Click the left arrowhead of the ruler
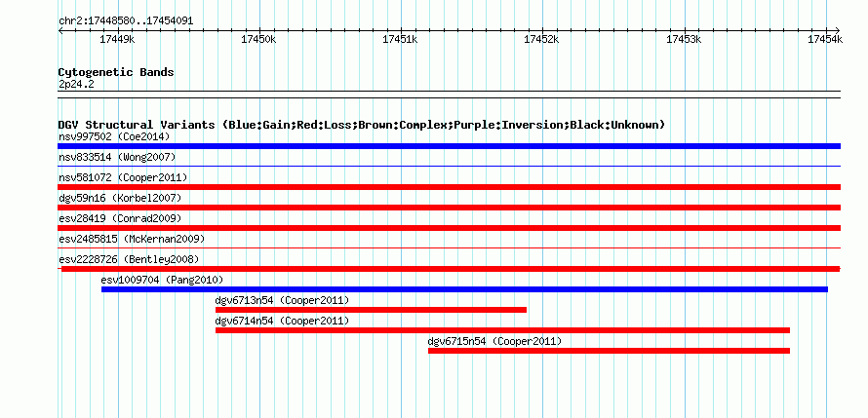 pyautogui.click(x=60, y=30)
